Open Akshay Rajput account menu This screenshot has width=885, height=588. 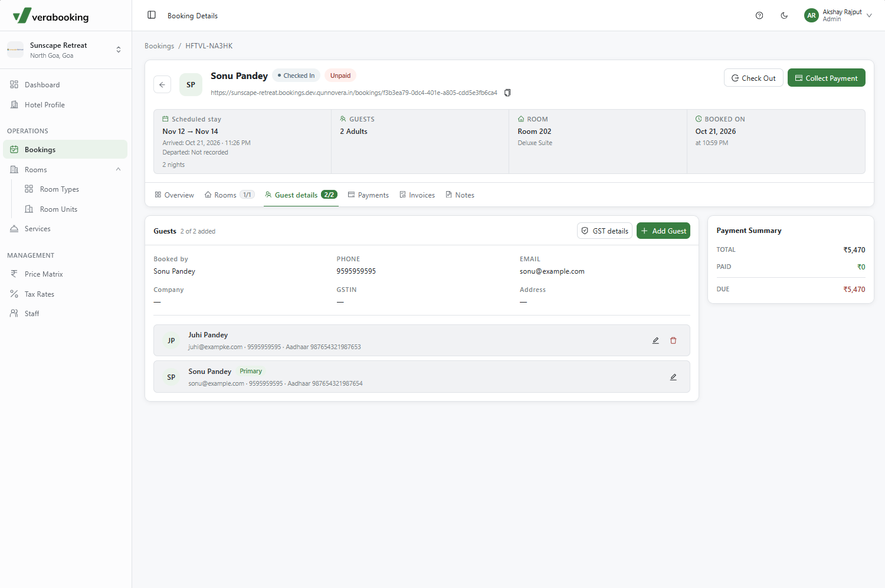point(838,15)
